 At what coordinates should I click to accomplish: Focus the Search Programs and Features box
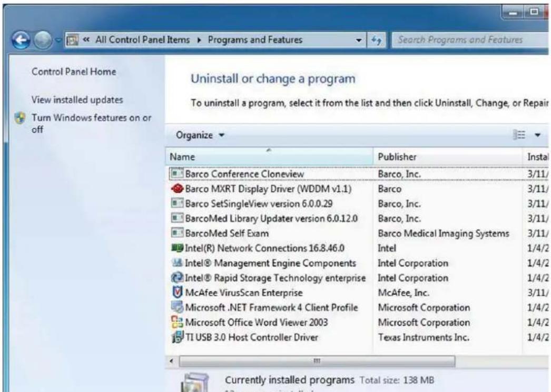coord(470,39)
